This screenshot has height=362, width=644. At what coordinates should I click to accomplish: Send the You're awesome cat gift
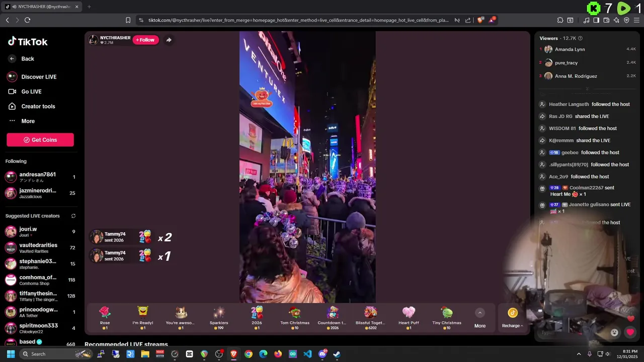click(x=181, y=318)
